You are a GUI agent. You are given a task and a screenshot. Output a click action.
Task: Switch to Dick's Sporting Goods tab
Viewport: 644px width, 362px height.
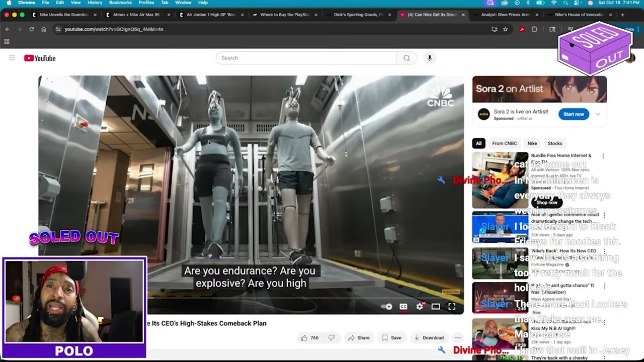coord(358,15)
